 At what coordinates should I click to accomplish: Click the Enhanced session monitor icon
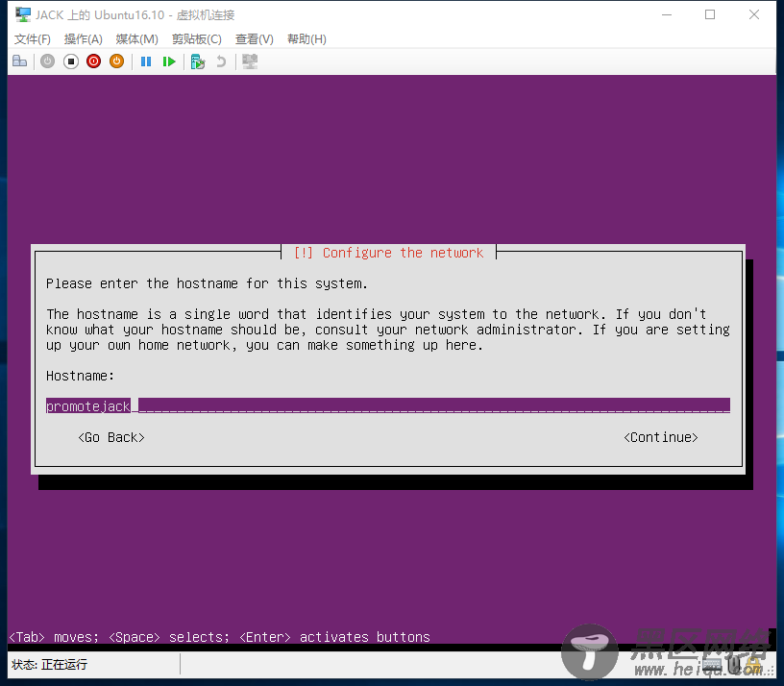[250, 61]
